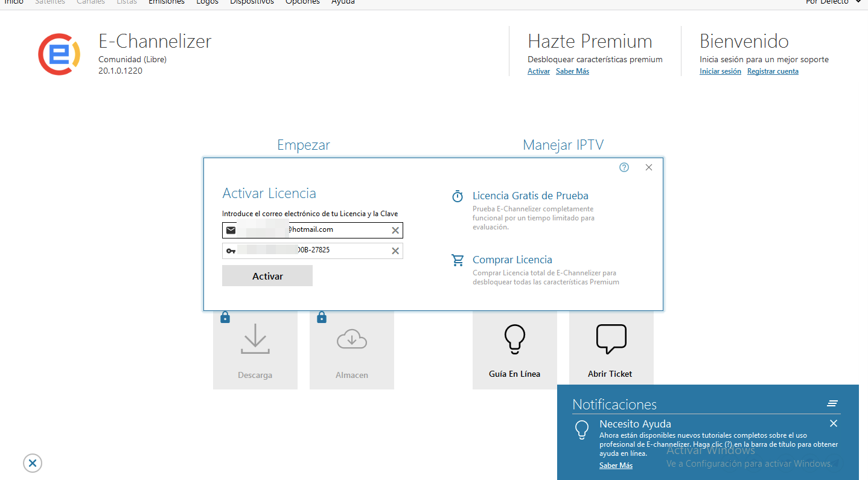Viewport: 868px width, 480px height.
Task: Click the round X button at bottom left
Action: (x=33, y=463)
